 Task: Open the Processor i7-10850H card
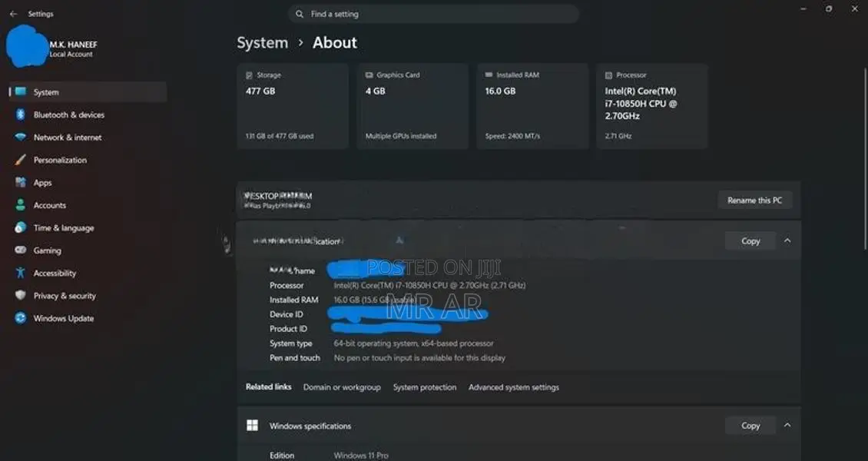click(x=652, y=106)
